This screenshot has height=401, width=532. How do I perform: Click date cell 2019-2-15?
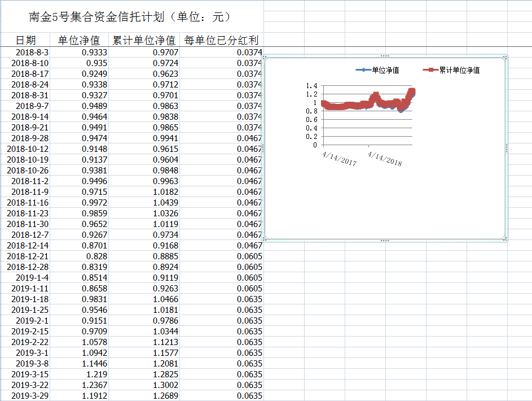[x=25, y=332]
